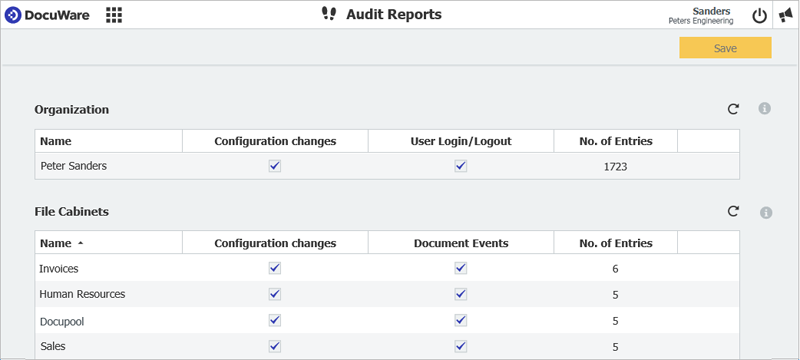800x360 pixels.
Task: Show info for File Cabinets section
Action: point(765,213)
